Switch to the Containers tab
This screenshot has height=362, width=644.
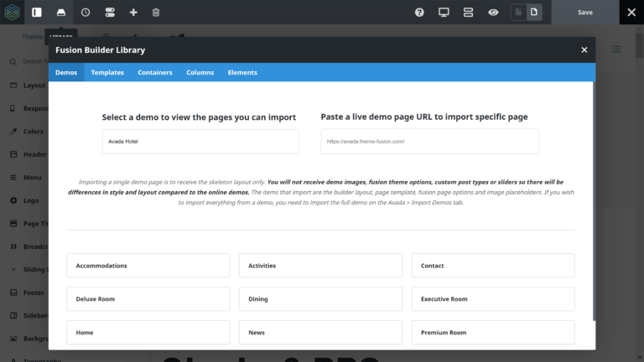(x=155, y=72)
